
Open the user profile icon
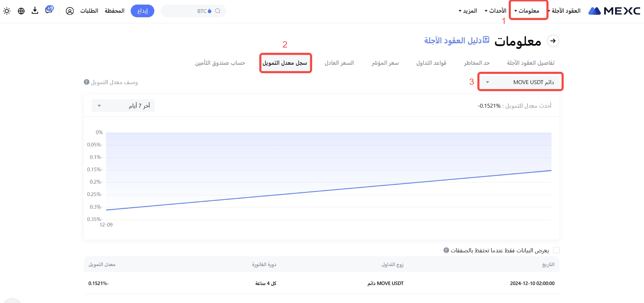pos(70,11)
